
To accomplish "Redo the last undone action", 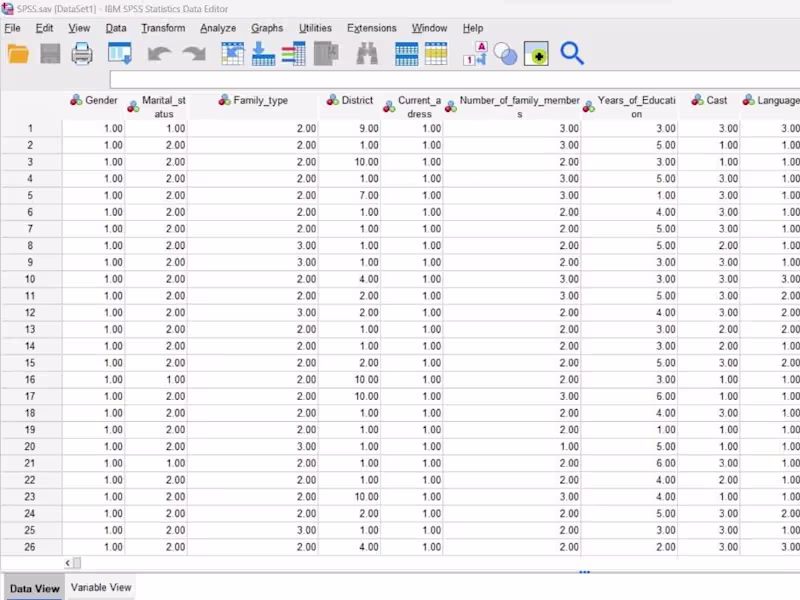I will click(195, 55).
